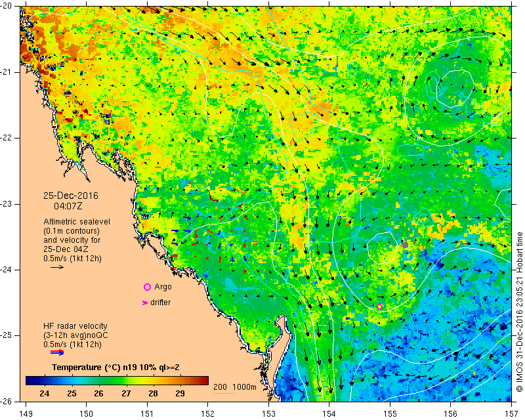Click longitude axis label '149'

point(26,414)
